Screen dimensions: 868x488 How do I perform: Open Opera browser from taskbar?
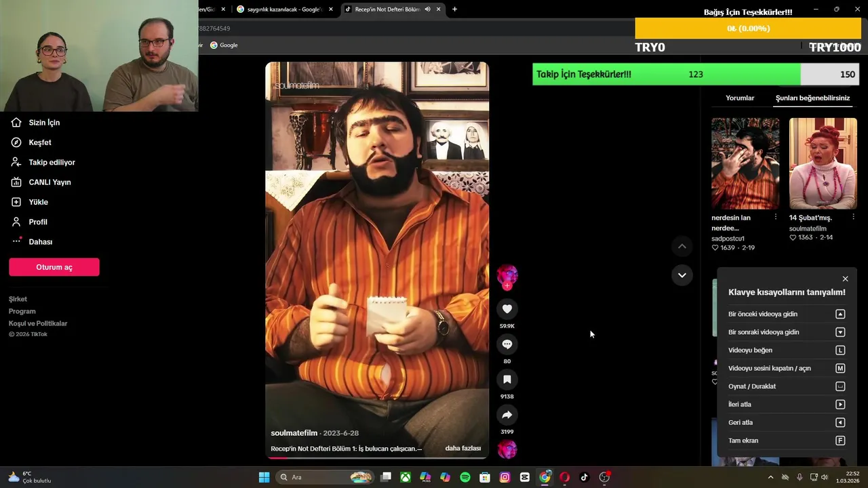(564, 477)
